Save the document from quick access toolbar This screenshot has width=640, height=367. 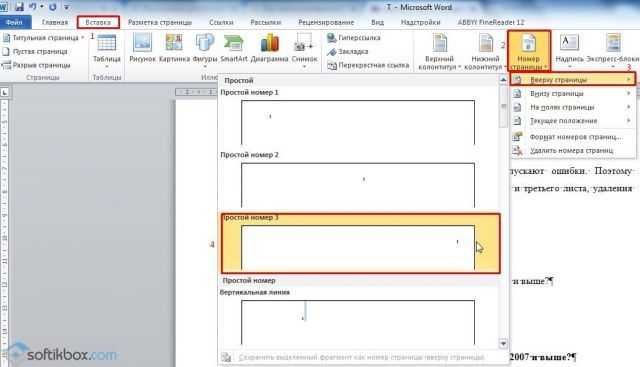19,7
